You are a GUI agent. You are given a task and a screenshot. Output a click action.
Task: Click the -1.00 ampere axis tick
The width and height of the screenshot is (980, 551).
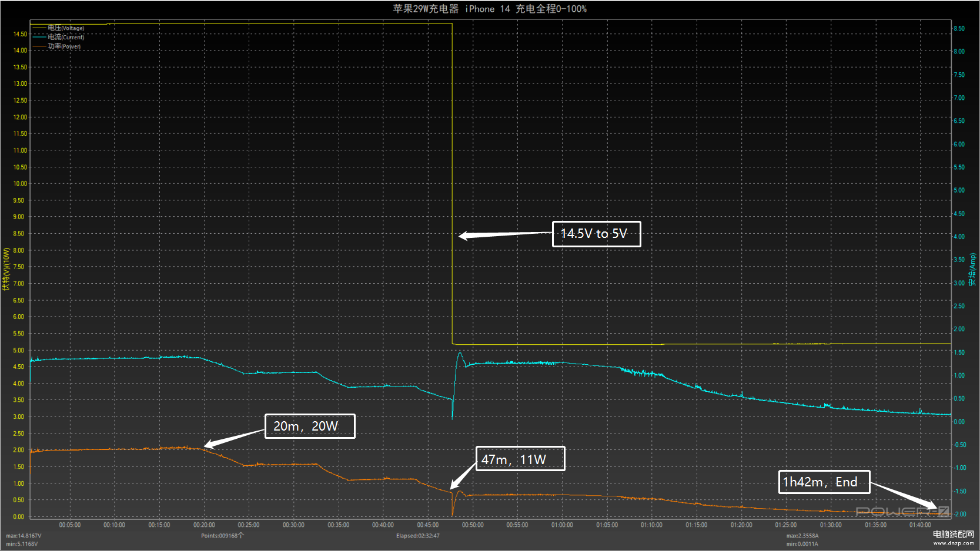pos(959,468)
